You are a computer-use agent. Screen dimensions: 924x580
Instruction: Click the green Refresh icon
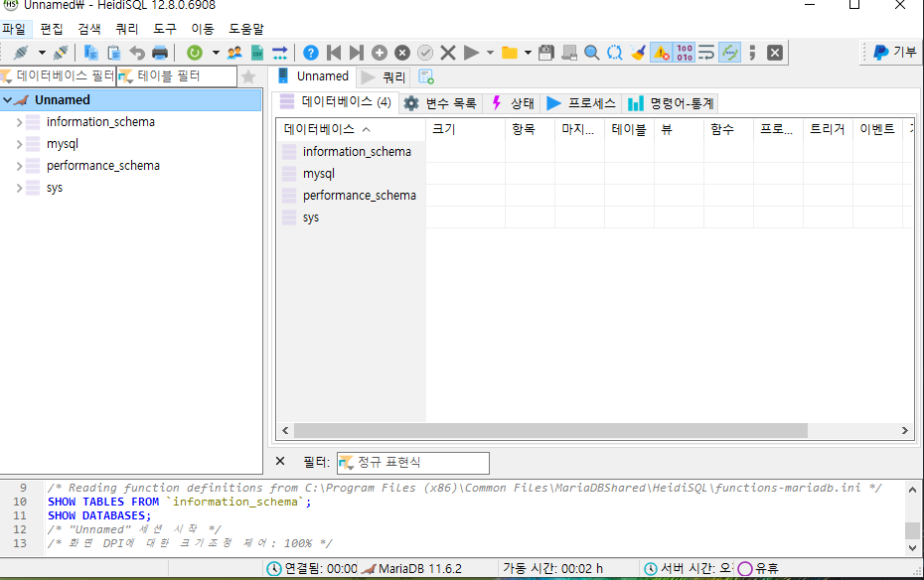[195, 53]
